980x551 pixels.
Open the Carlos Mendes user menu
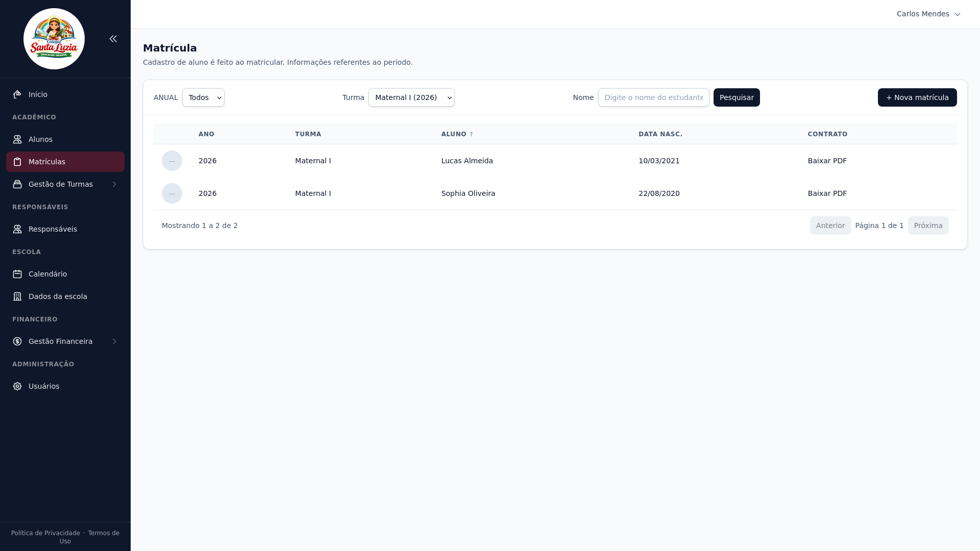point(928,14)
